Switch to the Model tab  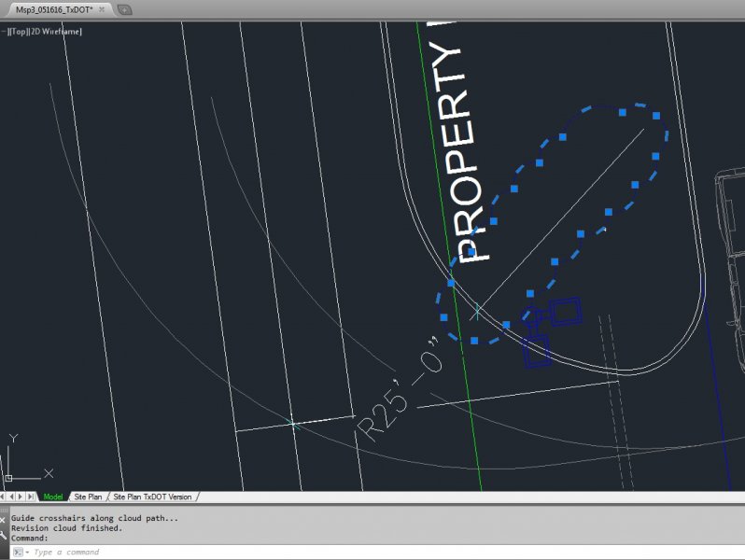click(x=53, y=497)
